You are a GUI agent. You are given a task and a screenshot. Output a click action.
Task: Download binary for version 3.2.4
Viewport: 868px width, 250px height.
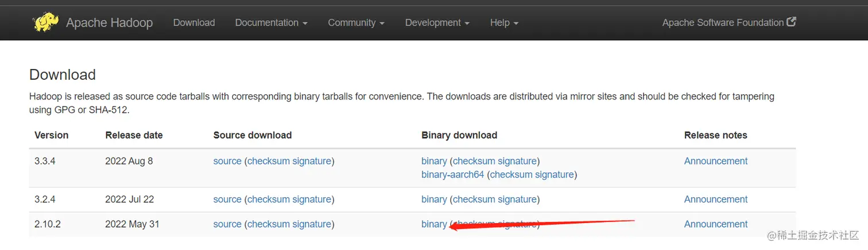tap(434, 200)
